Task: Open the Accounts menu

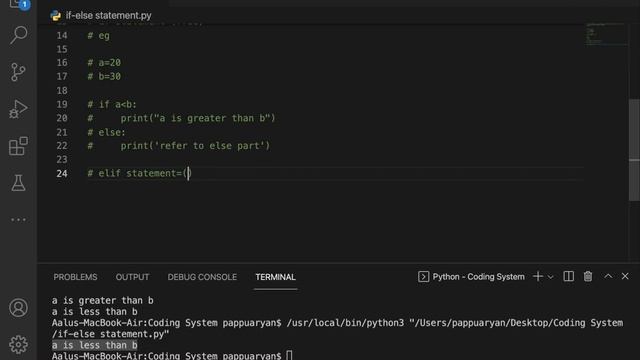Action: [18, 308]
